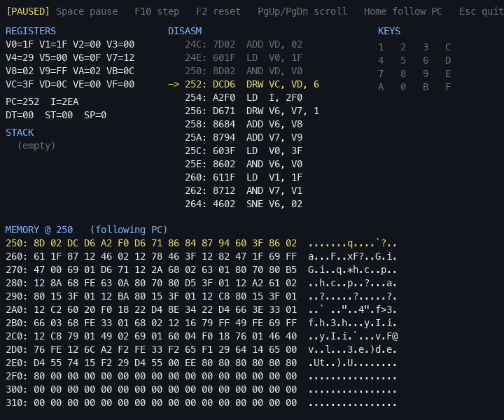Click keypad key 7
504x420 pixels.
pyautogui.click(x=381, y=74)
